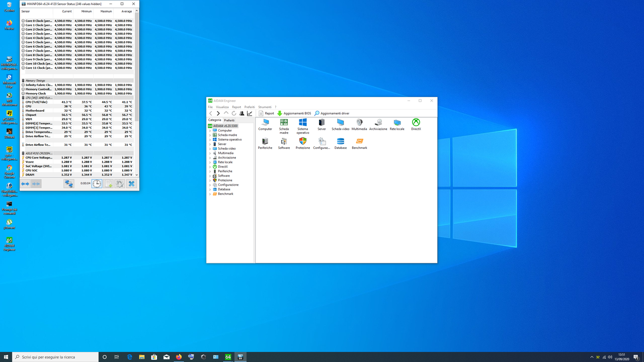
Task: Open the Strumenti menu in AIDA64
Action: pos(264,107)
